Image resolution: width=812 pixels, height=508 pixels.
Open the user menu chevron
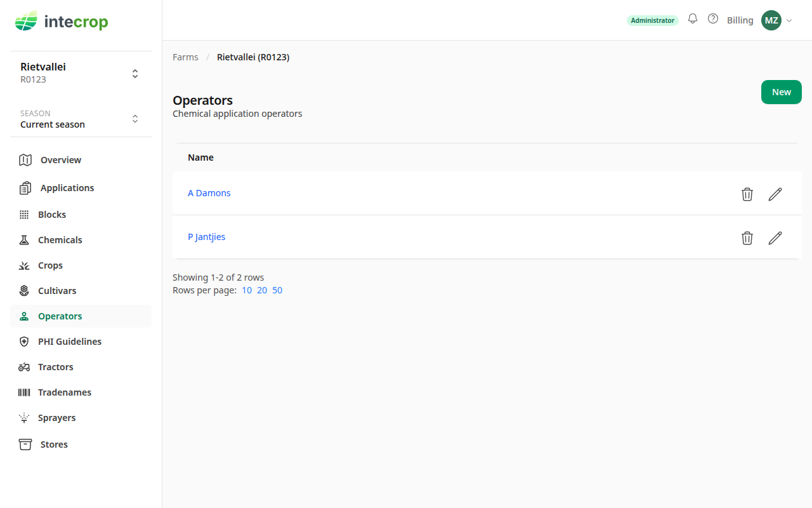coord(789,20)
